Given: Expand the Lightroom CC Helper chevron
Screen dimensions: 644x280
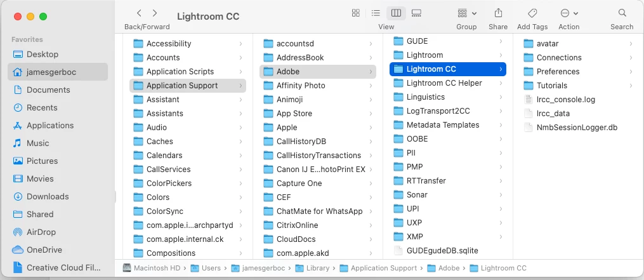Looking at the screenshot, I should [501, 83].
